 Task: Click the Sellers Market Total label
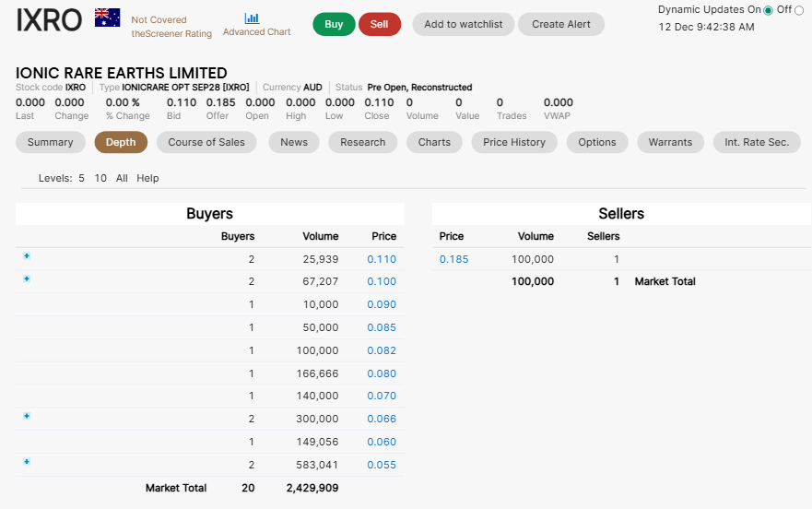coord(665,281)
